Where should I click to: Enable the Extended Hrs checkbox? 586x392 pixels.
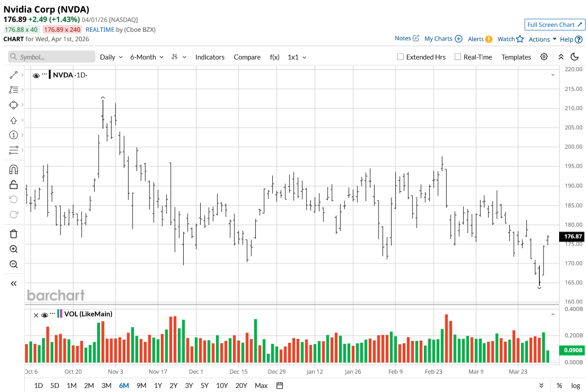pos(401,57)
